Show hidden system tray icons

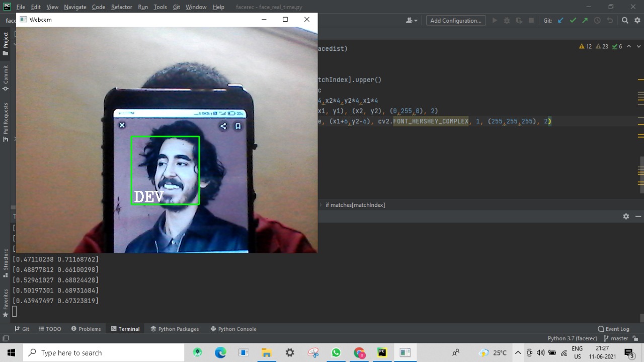pos(518,352)
